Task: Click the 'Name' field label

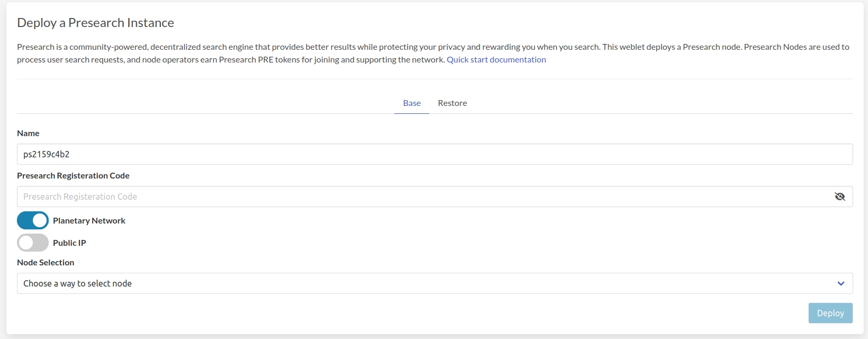Action: click(x=28, y=133)
